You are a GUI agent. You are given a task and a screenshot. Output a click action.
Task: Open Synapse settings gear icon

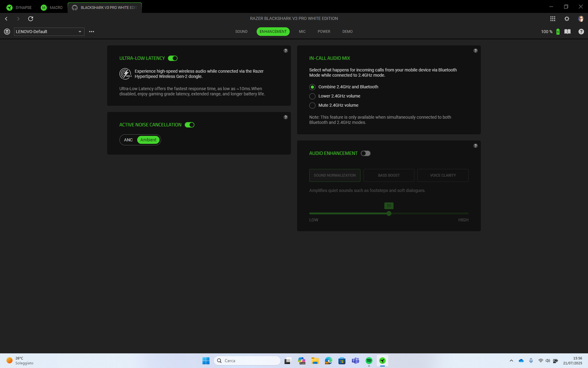coord(567,18)
